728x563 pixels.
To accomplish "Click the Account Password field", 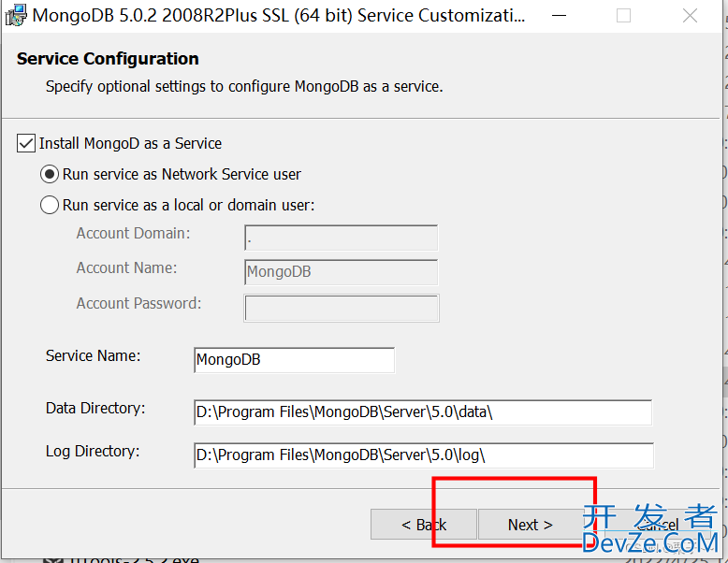I will coord(342,309).
